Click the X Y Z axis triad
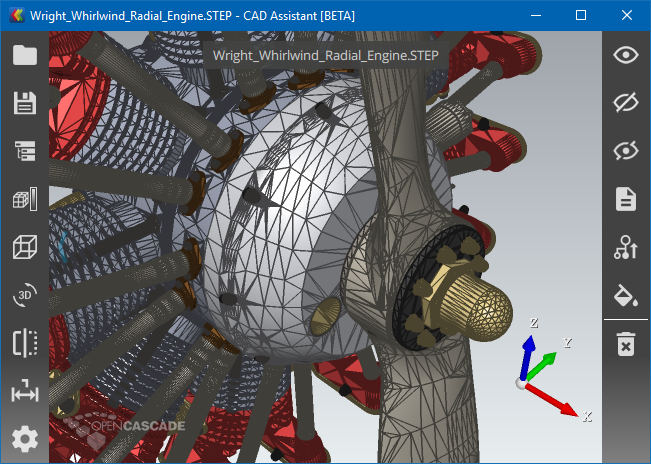This screenshot has height=464, width=651. [x=552, y=369]
